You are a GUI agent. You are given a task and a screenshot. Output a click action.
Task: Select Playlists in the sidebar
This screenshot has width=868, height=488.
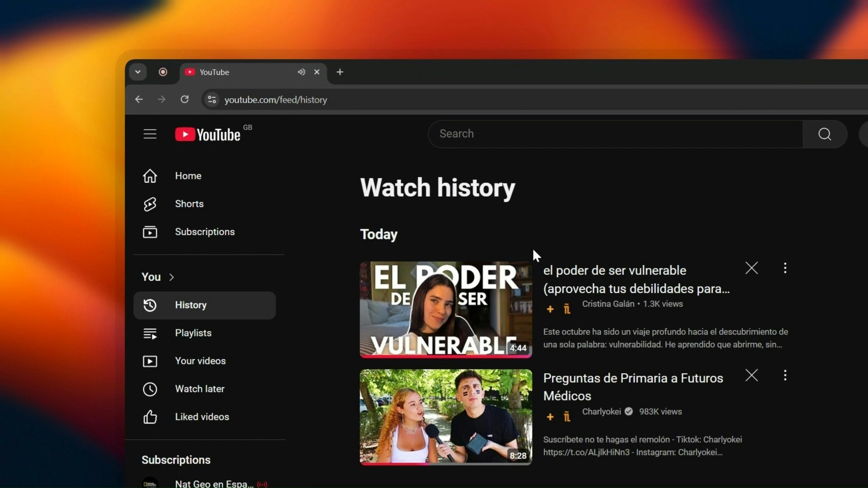click(x=193, y=333)
